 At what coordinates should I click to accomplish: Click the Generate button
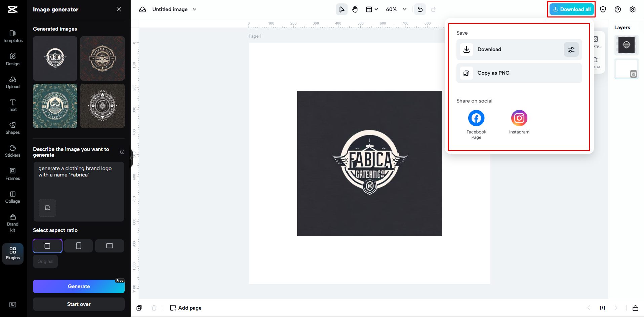coord(79,286)
